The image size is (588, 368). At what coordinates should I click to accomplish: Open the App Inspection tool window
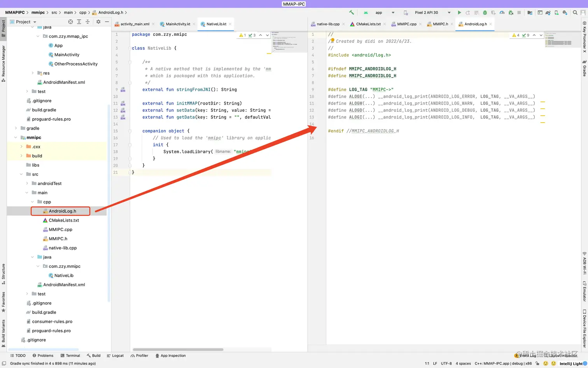(x=171, y=356)
